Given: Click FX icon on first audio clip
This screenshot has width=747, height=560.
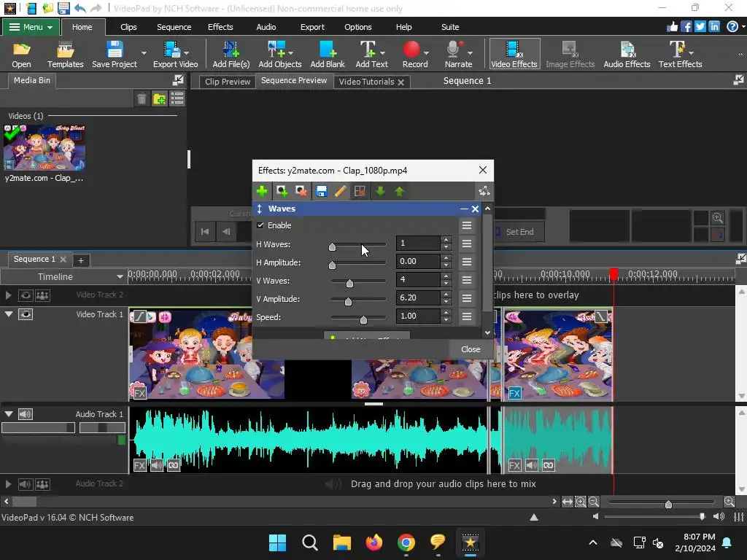Looking at the screenshot, I should click(139, 465).
